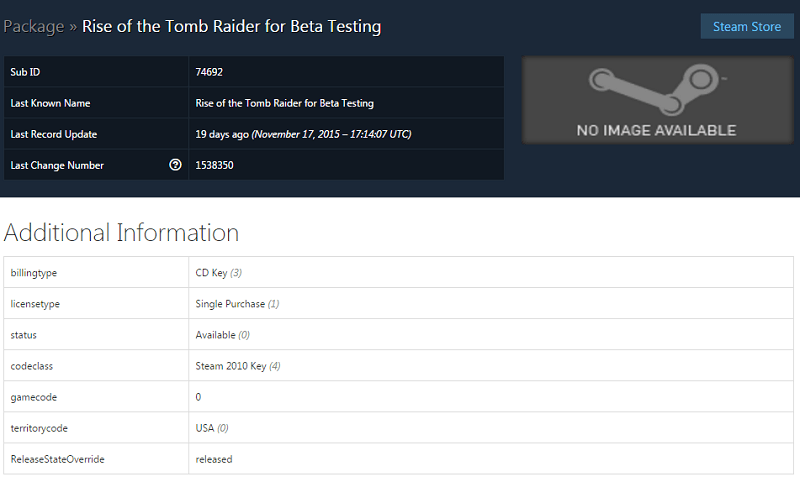Select the released value text

click(214, 459)
